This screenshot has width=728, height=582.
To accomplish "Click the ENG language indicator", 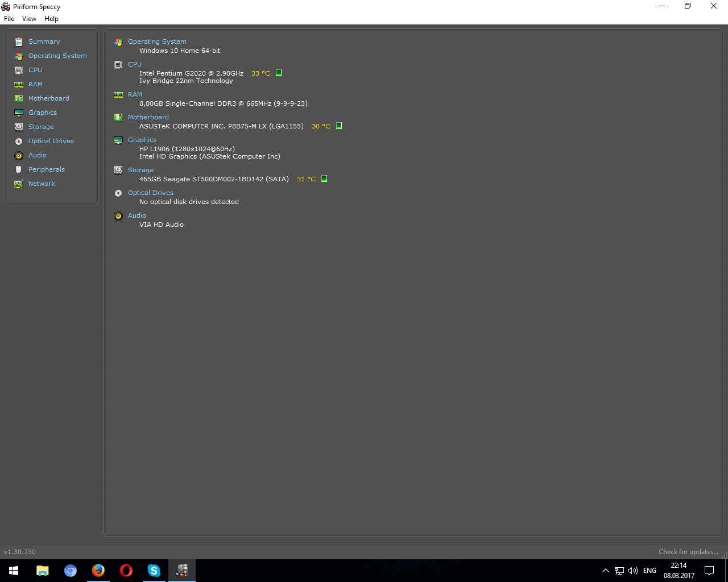I will coord(650,571).
